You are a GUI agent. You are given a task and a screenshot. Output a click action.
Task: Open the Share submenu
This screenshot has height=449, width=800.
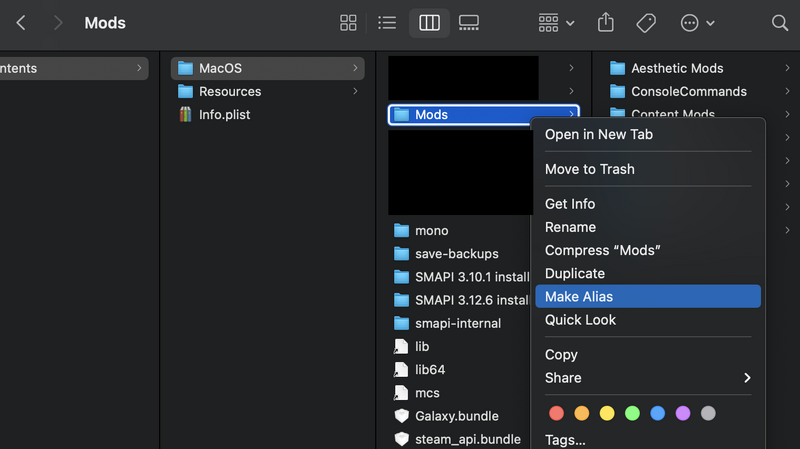[648, 378]
